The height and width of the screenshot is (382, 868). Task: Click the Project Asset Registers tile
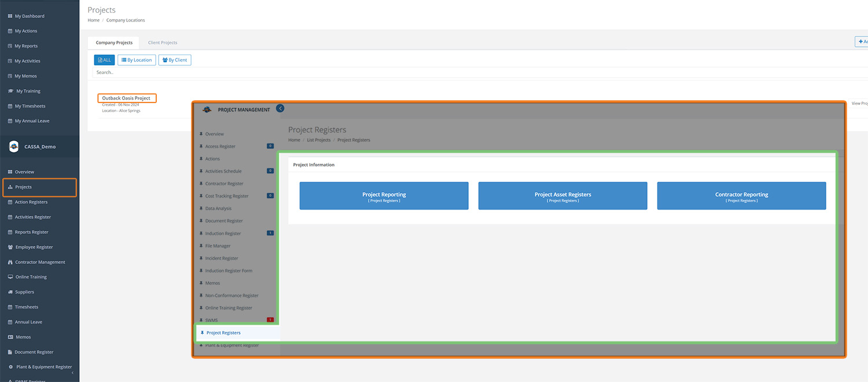[562, 196]
